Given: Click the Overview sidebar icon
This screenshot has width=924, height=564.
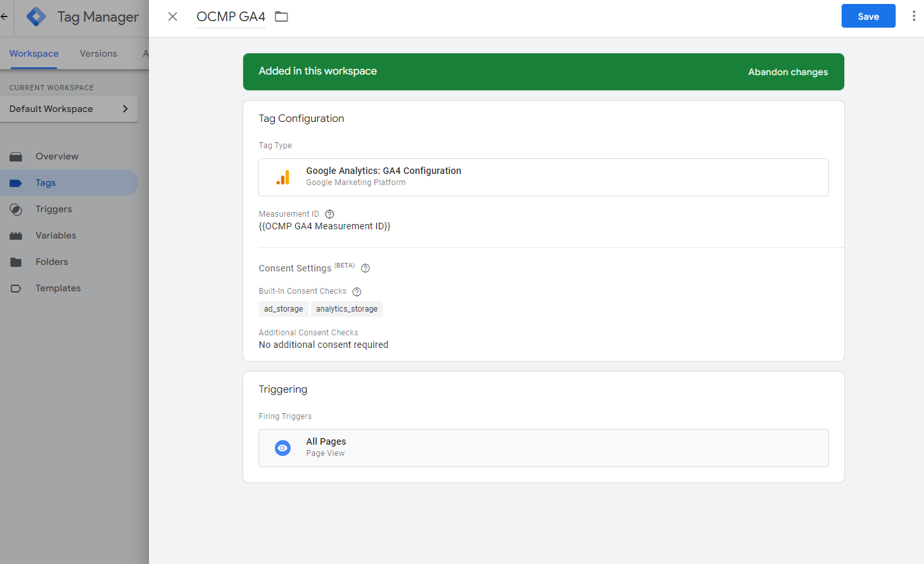Looking at the screenshot, I should 16,157.
